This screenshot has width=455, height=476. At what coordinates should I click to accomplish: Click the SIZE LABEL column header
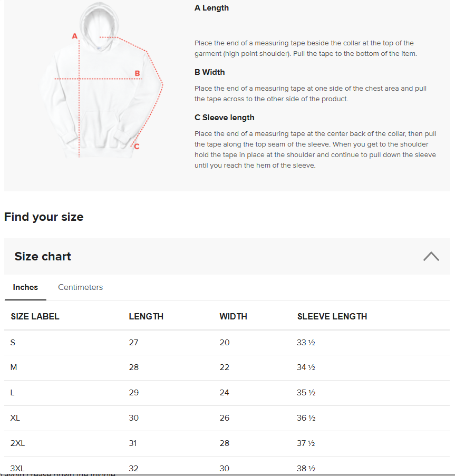[35, 316]
